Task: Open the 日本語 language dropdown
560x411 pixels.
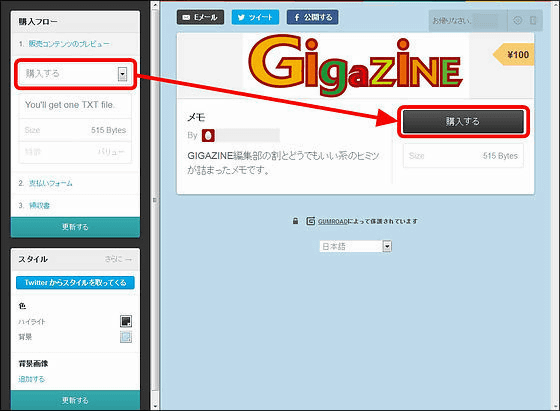Action: coord(355,246)
